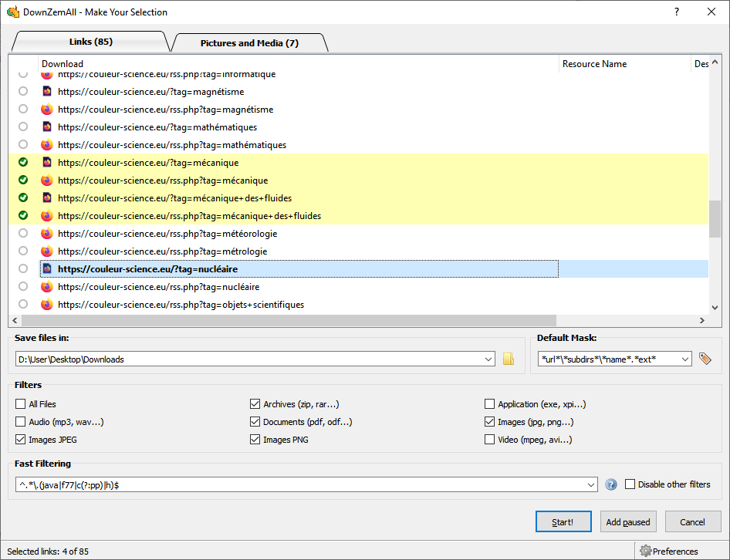Click the list scroll right arrow
730x560 pixels.
702,320
